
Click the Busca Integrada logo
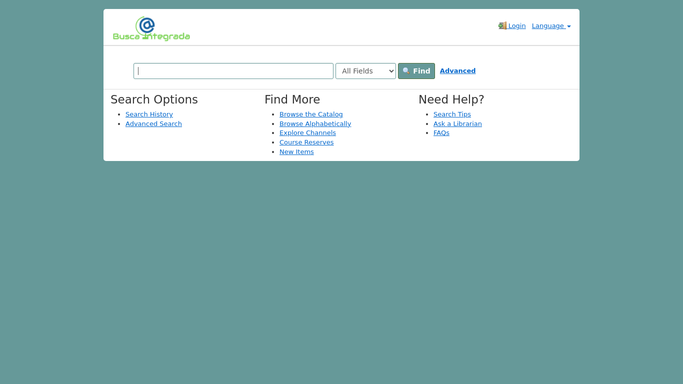(151, 28)
